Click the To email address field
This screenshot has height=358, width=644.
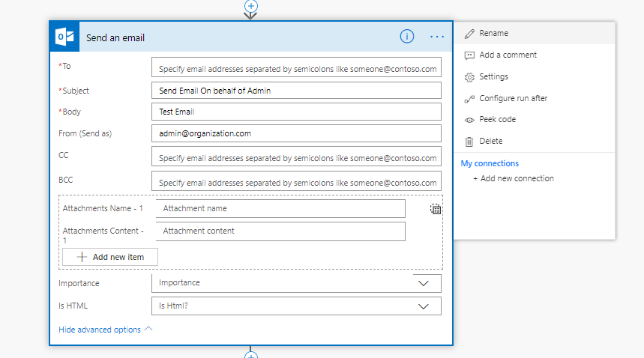296,69
